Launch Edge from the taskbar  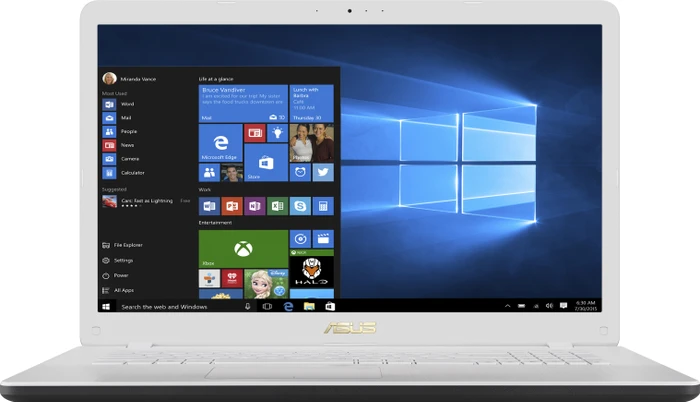tap(288, 306)
